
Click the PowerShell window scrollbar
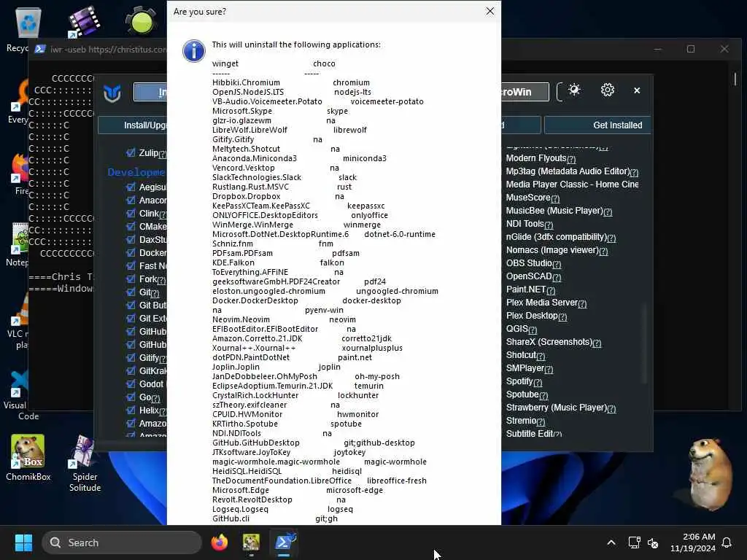click(735, 79)
